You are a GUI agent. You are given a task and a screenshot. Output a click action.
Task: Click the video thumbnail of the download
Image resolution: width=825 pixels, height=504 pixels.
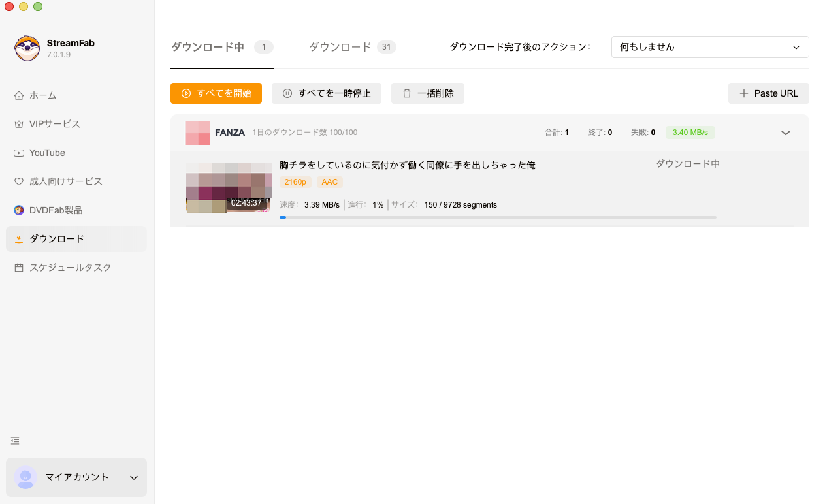point(229,188)
